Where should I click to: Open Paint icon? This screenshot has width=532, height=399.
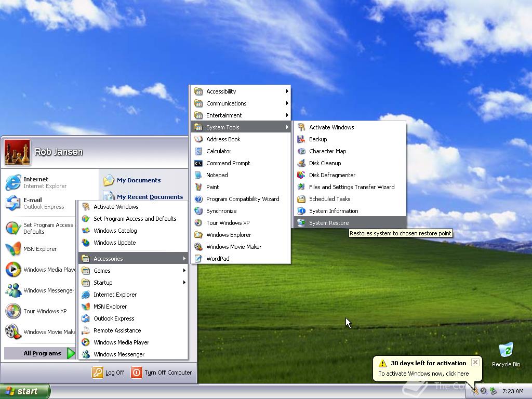[x=198, y=187]
